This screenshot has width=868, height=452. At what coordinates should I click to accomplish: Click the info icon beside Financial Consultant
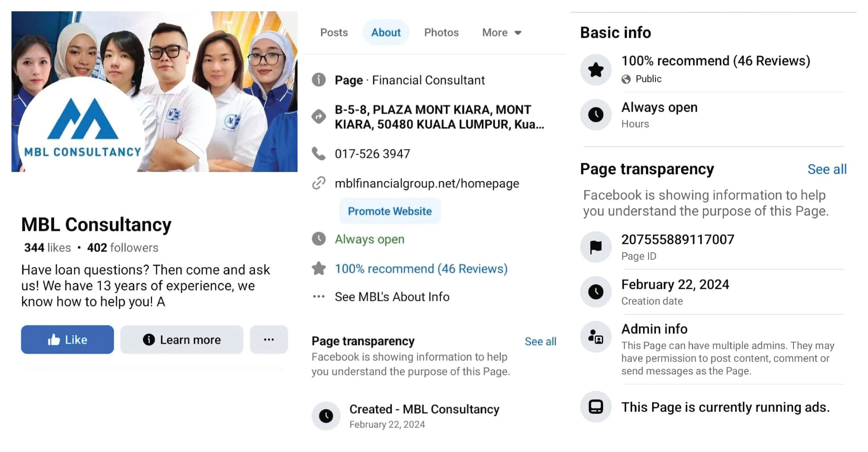(x=318, y=80)
